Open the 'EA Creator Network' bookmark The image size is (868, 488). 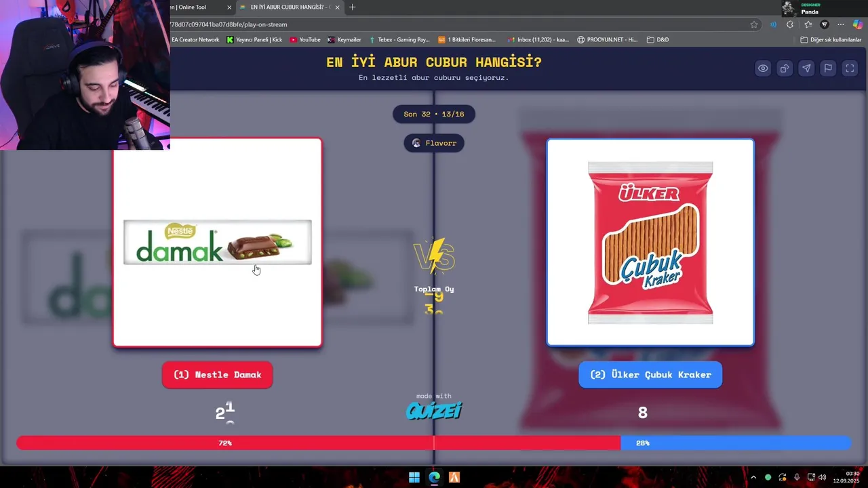tap(195, 40)
